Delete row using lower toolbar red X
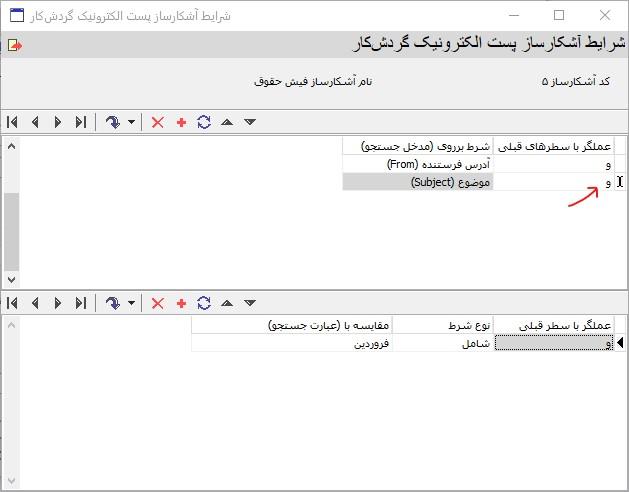This screenshot has height=492, width=629. click(157, 303)
